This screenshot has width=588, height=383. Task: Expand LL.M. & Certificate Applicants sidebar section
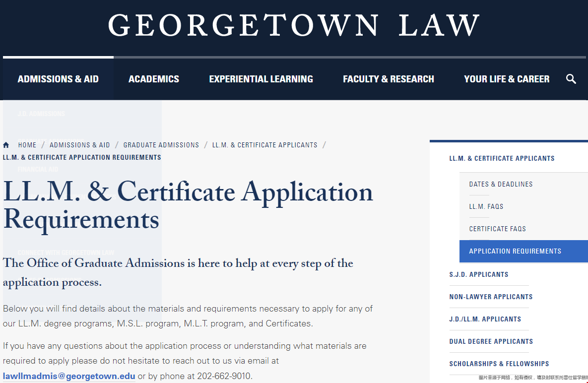click(502, 158)
